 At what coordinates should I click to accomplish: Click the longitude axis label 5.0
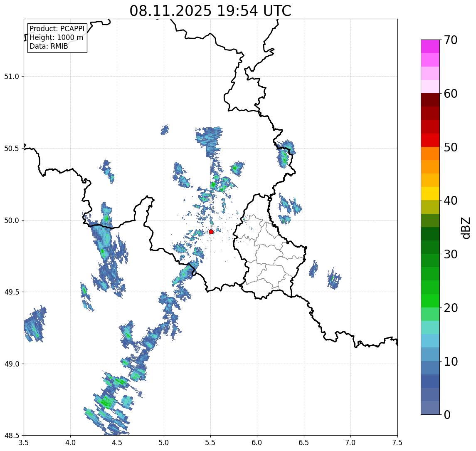click(164, 443)
